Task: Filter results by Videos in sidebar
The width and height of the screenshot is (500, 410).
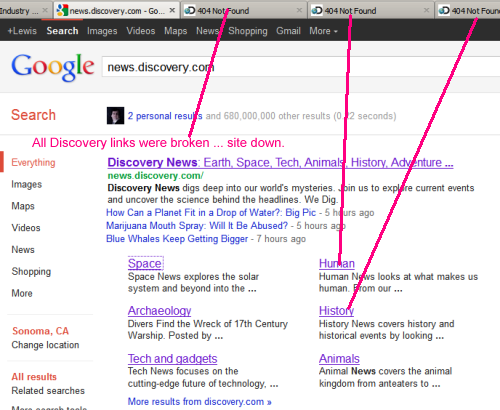Action: click(x=26, y=228)
